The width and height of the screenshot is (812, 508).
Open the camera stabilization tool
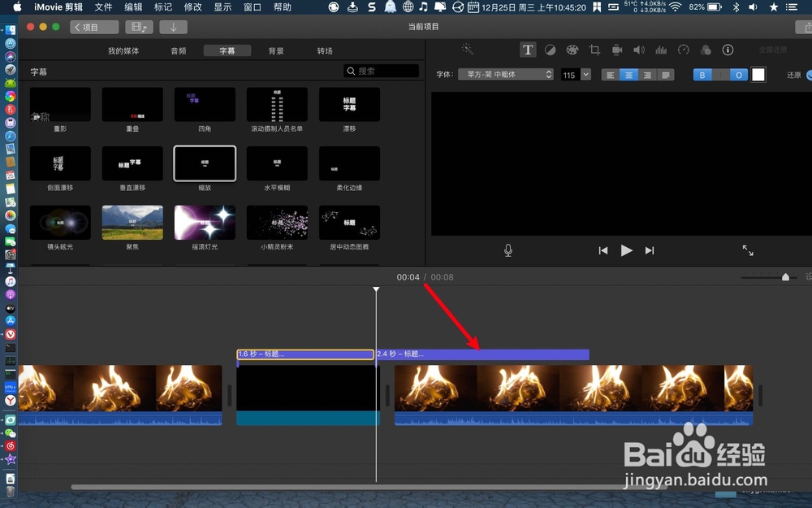click(x=617, y=50)
